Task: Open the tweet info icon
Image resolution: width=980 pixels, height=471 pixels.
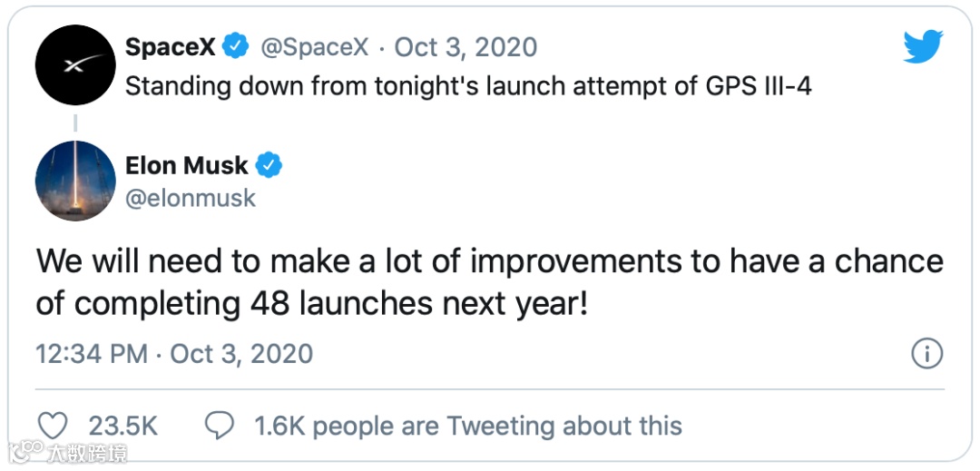Action: click(x=926, y=354)
